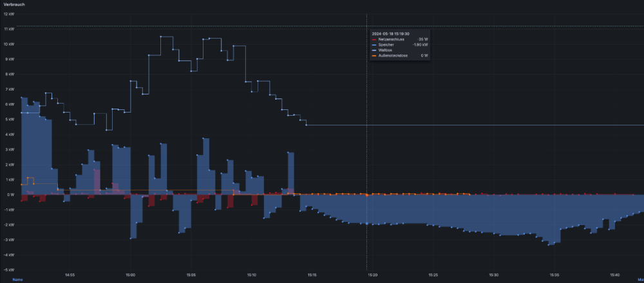644x283 pixels.
Task: Click the -5 kW y-axis label
Action: (x=10, y=269)
